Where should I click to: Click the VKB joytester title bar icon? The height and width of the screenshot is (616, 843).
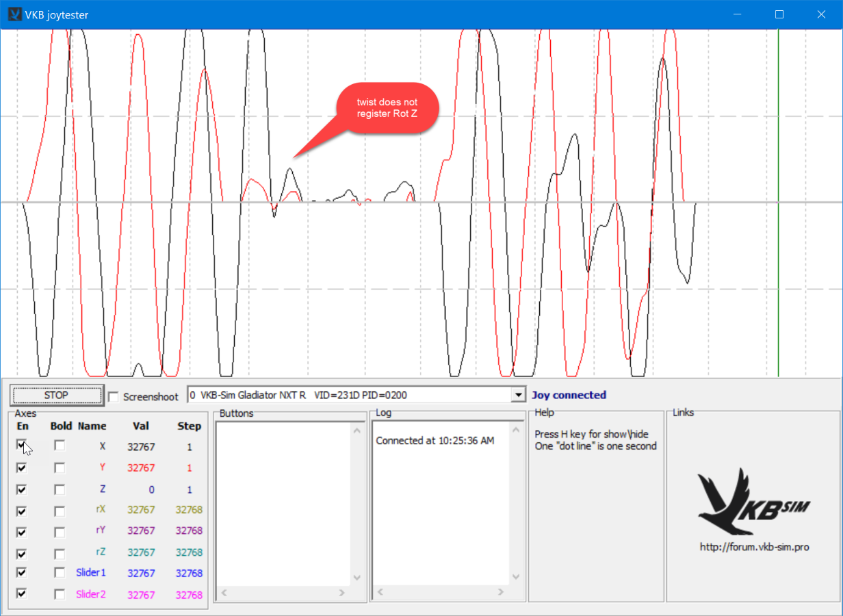point(14,14)
